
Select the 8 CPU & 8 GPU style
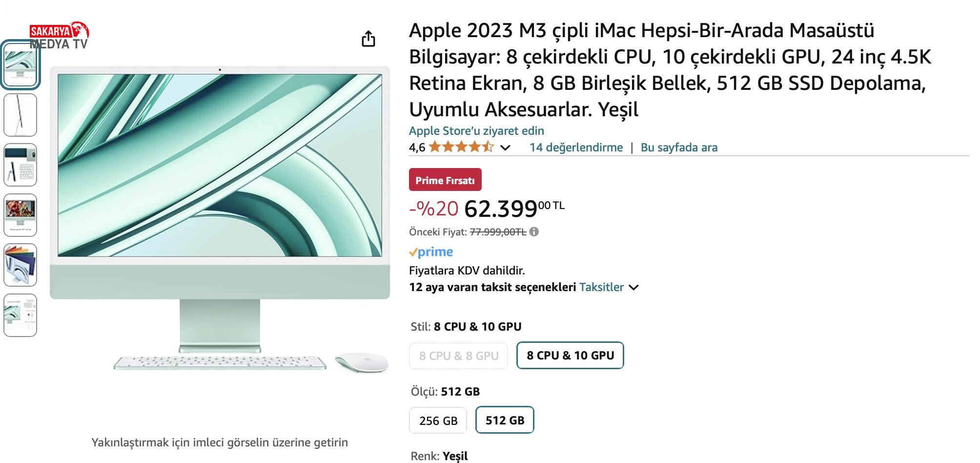pyautogui.click(x=458, y=356)
